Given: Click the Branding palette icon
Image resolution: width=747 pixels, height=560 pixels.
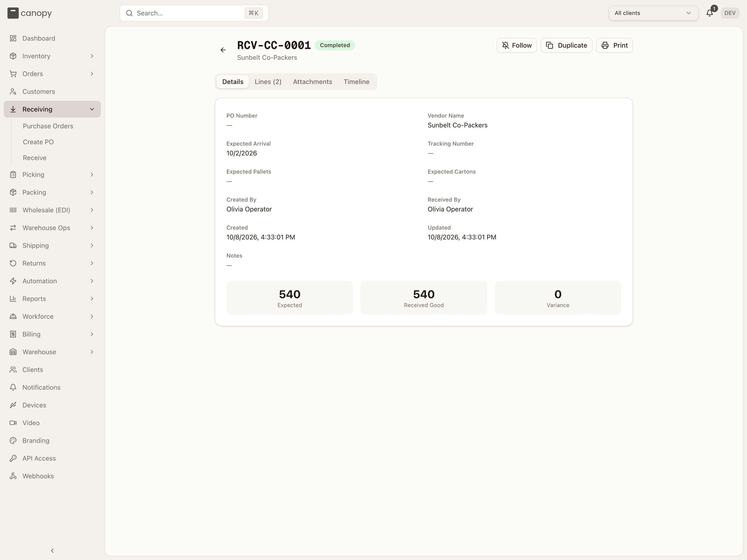Looking at the screenshot, I should [13, 441].
